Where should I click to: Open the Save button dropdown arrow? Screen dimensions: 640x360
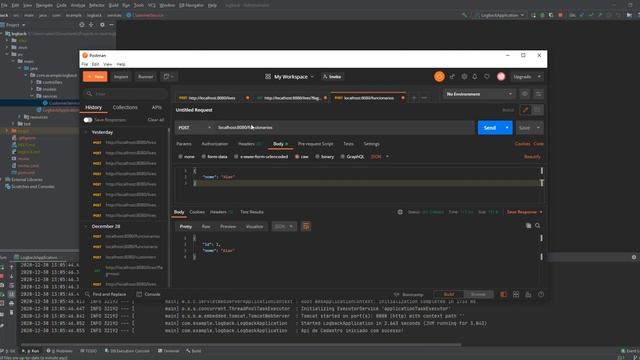point(538,128)
